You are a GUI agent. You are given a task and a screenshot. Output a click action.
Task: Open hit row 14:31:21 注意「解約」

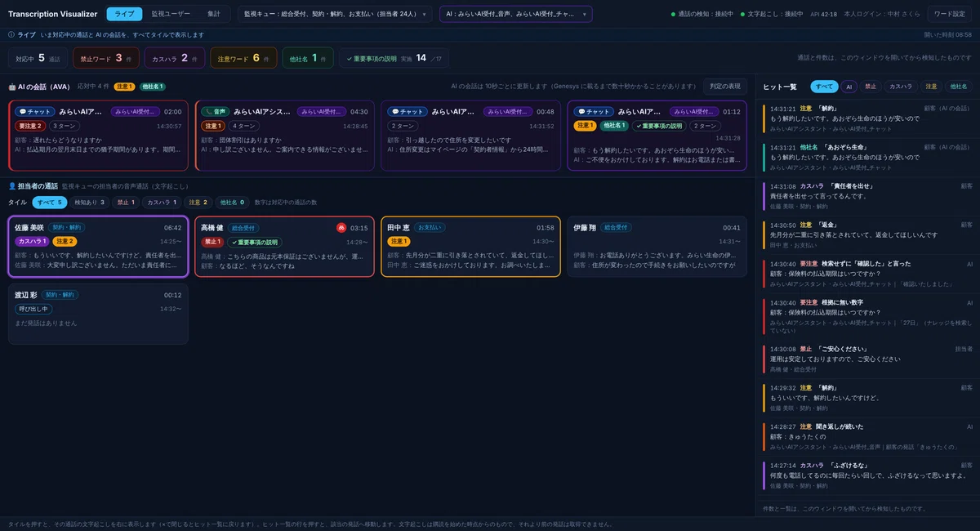[867, 118]
